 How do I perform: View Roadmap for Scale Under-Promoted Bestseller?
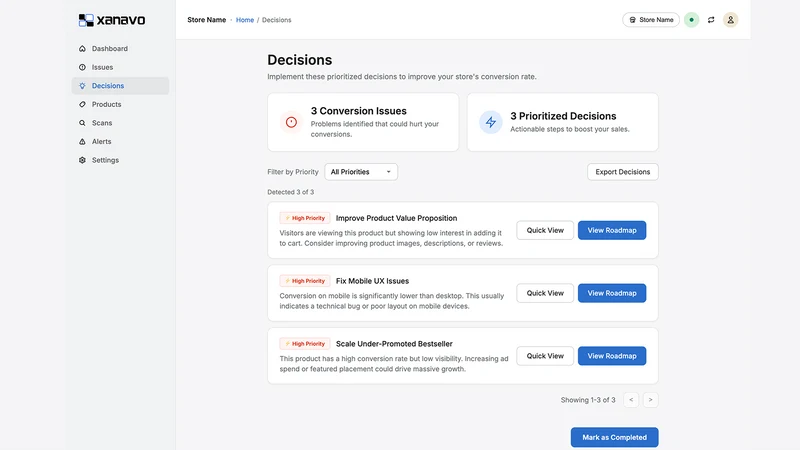pyautogui.click(x=612, y=356)
